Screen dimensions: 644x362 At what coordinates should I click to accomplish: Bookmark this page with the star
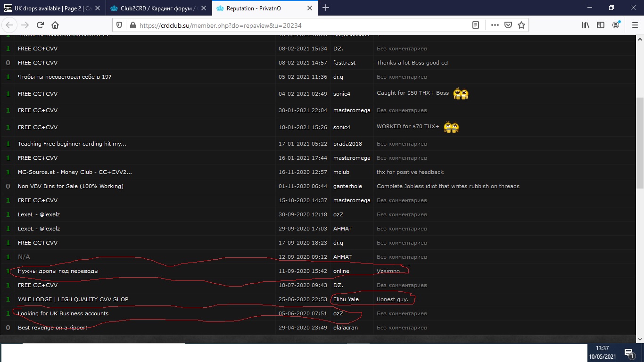point(521,25)
